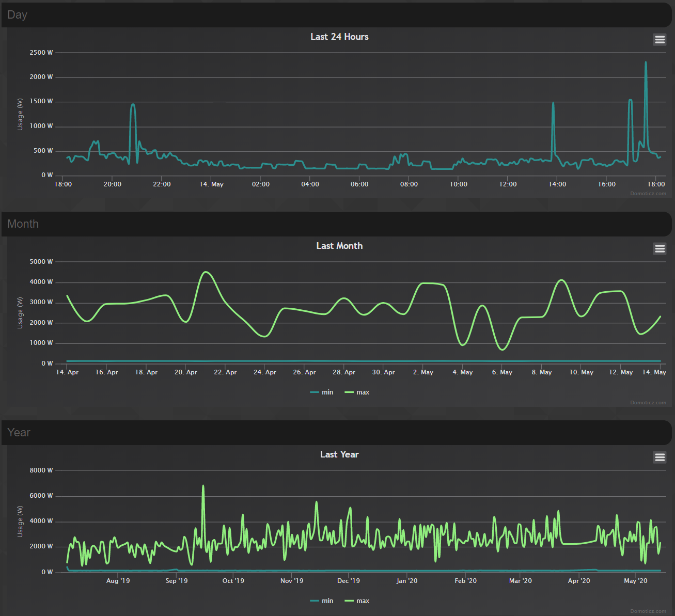The height and width of the screenshot is (616, 675).
Task: Click the Mar '20 label on Year axis
Action: click(x=521, y=581)
